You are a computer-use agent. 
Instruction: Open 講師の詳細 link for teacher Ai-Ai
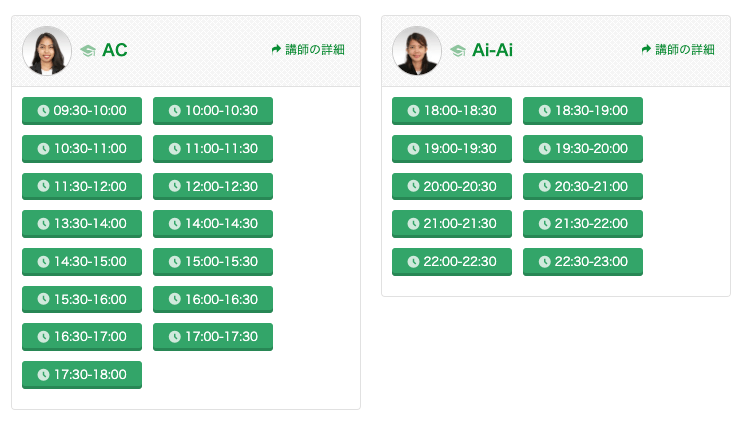click(678, 50)
